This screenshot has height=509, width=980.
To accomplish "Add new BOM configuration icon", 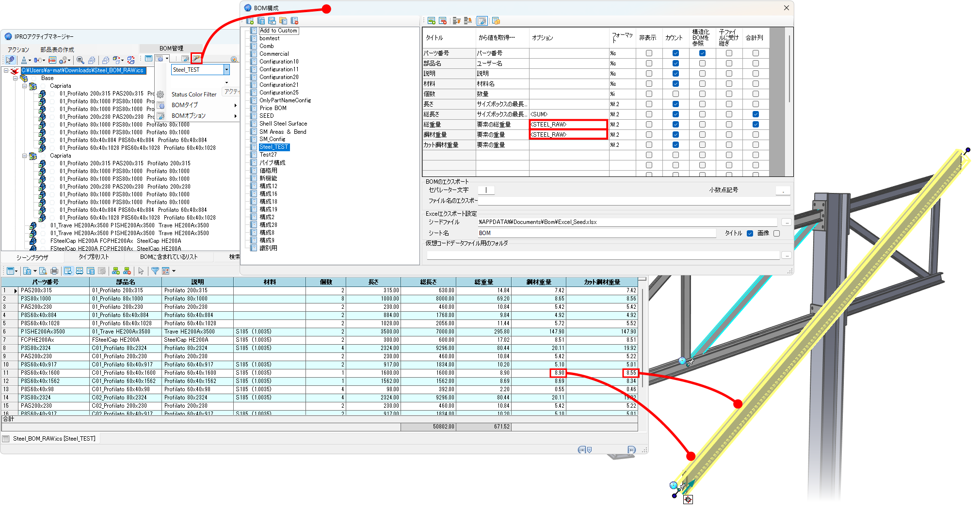I will tap(250, 21).
